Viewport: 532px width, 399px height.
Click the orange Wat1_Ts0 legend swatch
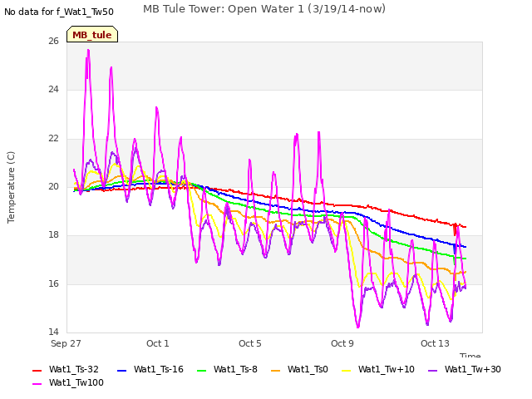pos(276,371)
